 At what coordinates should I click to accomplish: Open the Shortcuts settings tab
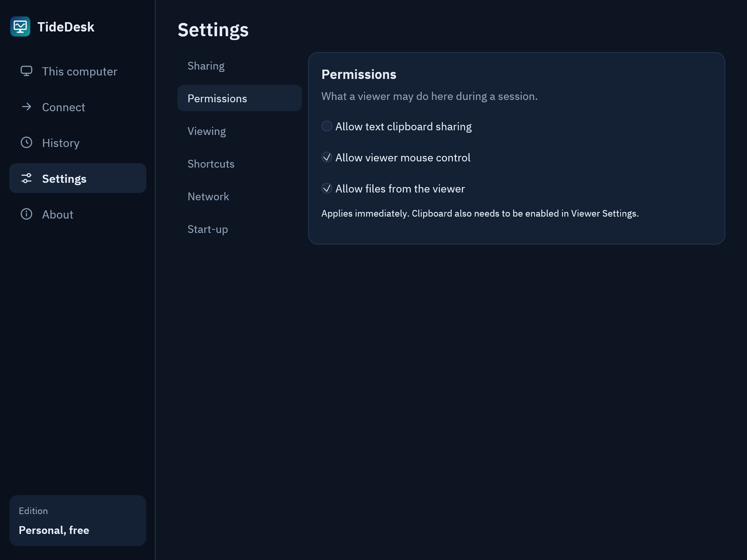pos(240,164)
